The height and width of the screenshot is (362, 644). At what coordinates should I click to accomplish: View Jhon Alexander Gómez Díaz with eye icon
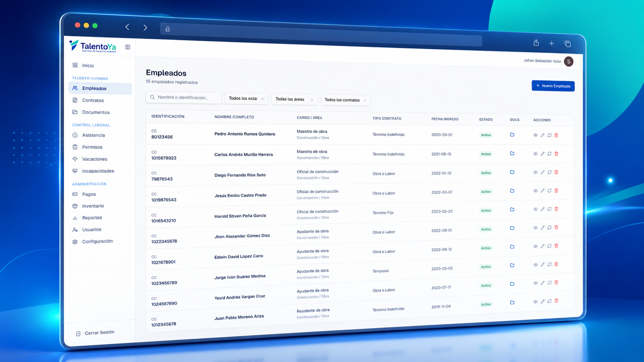point(535,228)
